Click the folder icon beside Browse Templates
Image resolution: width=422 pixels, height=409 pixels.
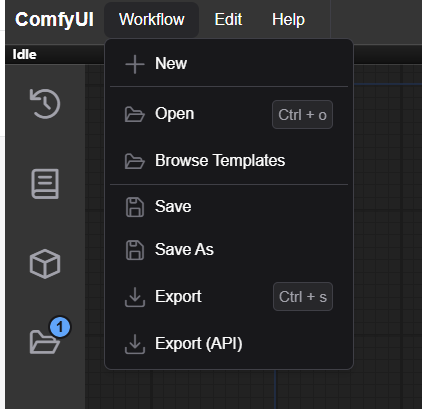coord(135,161)
